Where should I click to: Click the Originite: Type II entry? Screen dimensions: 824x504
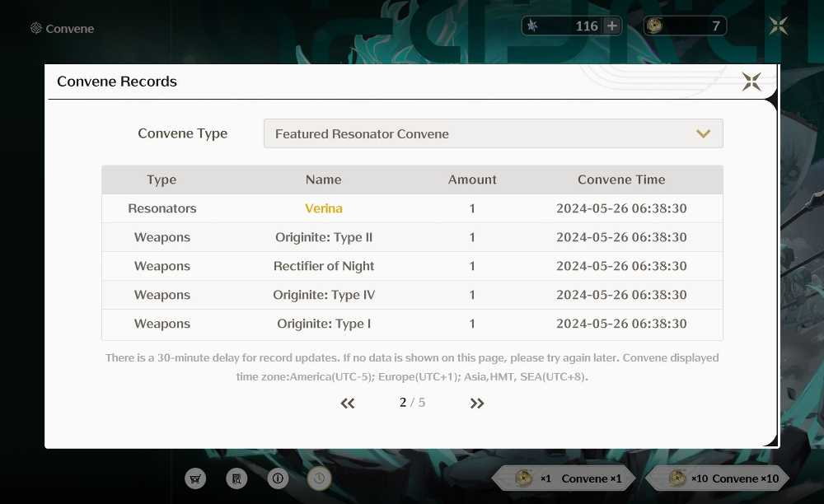[324, 237]
